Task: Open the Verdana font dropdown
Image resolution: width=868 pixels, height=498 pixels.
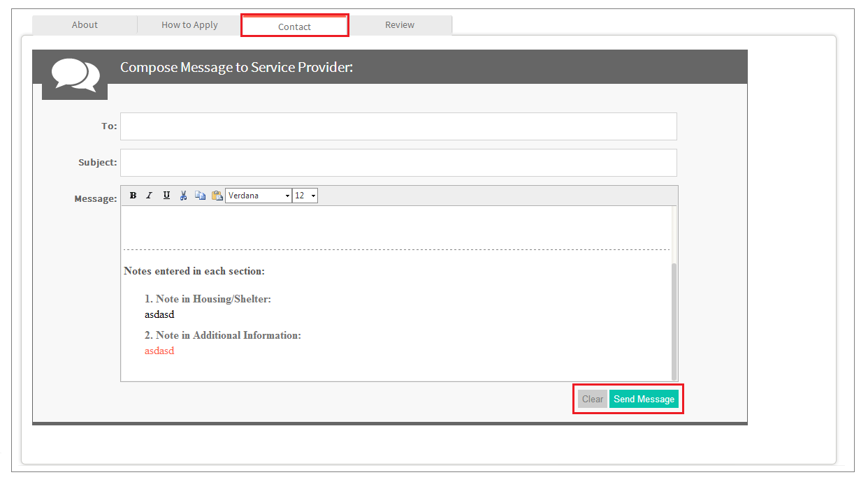Action: [259, 196]
